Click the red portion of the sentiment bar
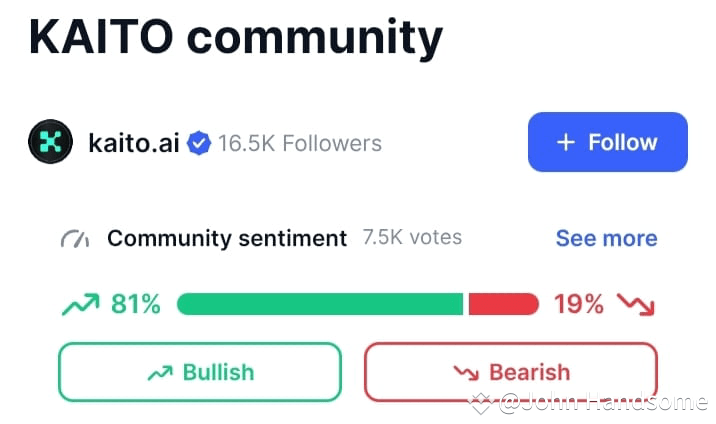 click(504, 304)
